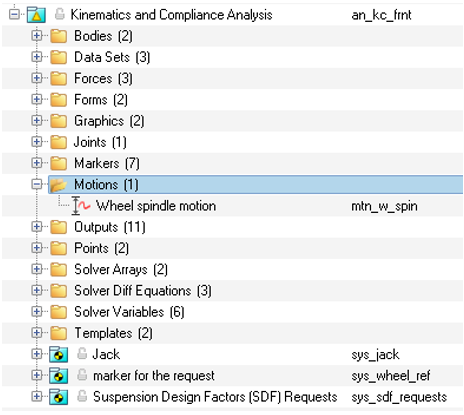This screenshot has width=464, height=415.
Task: Expand the Outputs folder
Action: pyautogui.click(x=37, y=227)
